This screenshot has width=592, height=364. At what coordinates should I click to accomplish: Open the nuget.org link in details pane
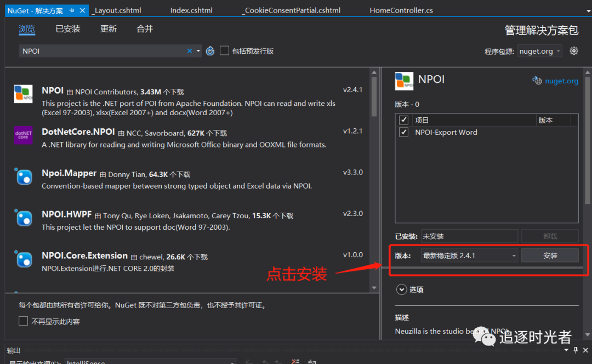tap(561, 81)
